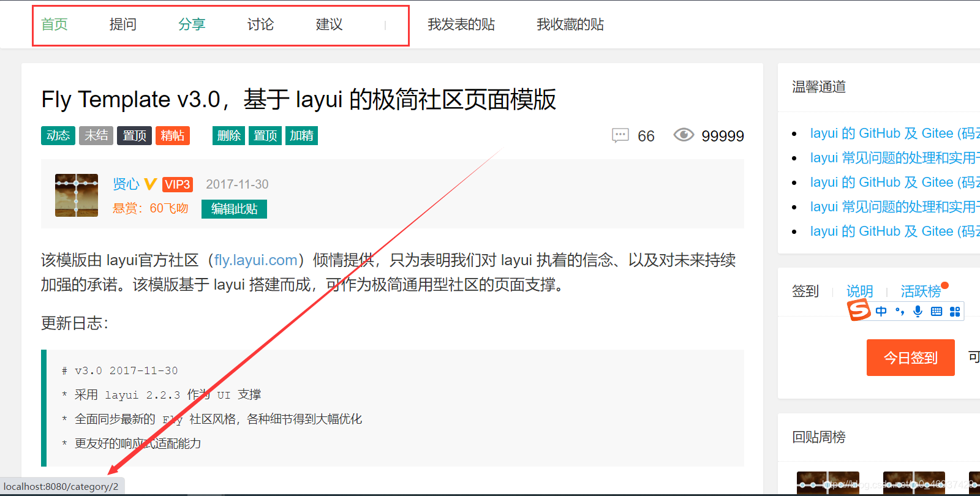Image resolution: width=980 pixels, height=496 pixels.
Task: Open Sogou toolbox grid icon
Action: point(955,311)
